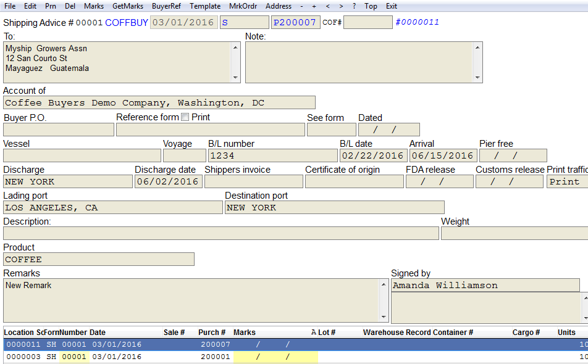Viewport: 588px width, 364px height.
Task: Click the B/L date field 02/22/2016
Action: click(x=374, y=155)
